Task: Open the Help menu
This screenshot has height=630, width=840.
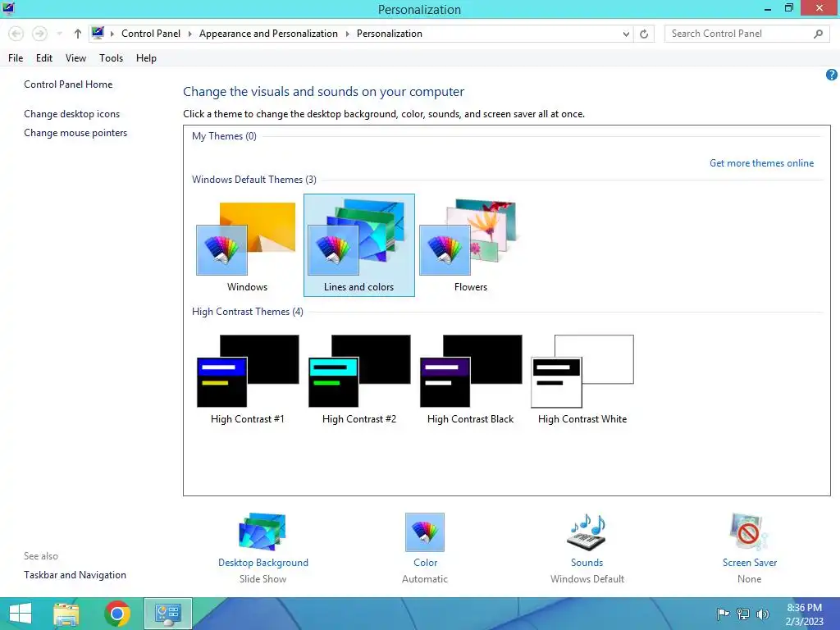Action: pyautogui.click(x=146, y=58)
